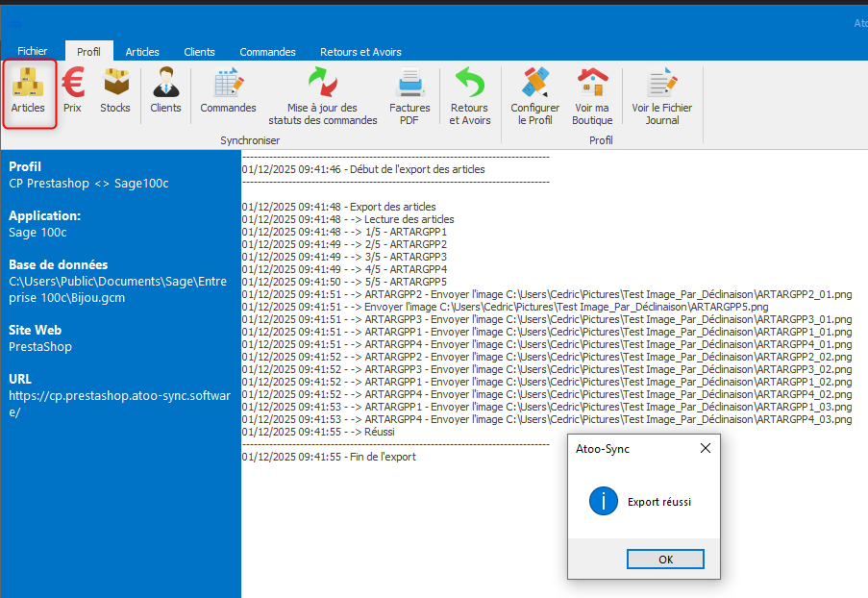Open Configurer le Profil
868x598 pixels.
[534, 96]
